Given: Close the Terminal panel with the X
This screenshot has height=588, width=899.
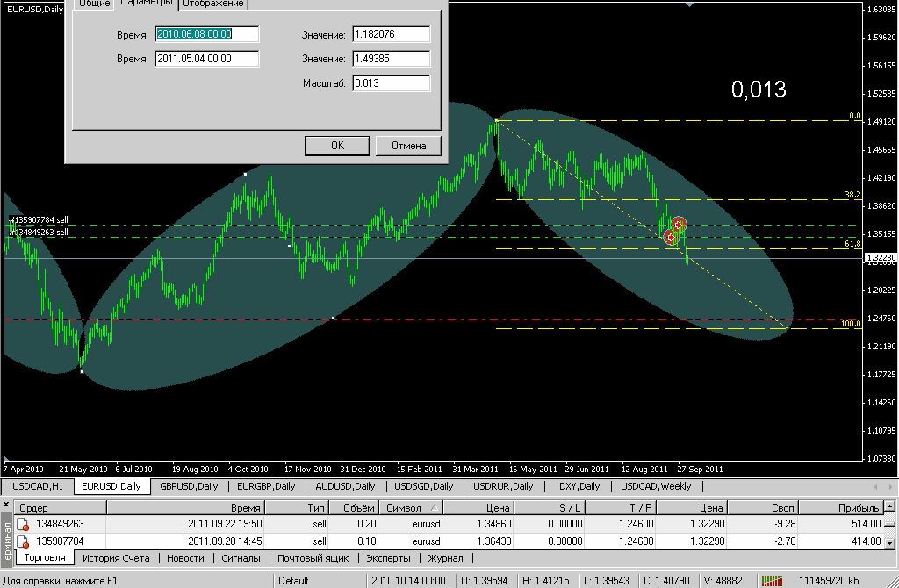Looking at the screenshot, I should click(6, 506).
